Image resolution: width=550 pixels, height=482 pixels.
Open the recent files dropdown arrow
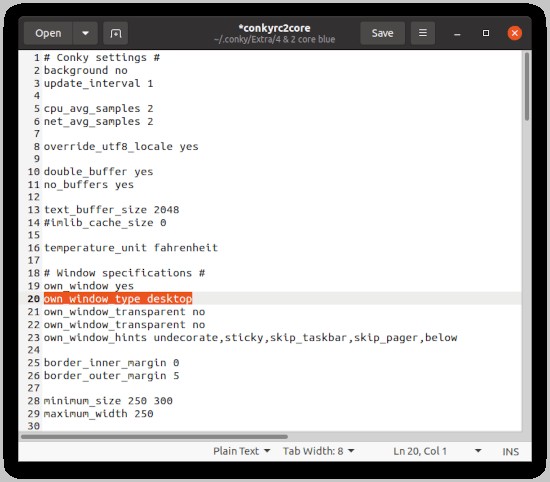tap(85, 33)
